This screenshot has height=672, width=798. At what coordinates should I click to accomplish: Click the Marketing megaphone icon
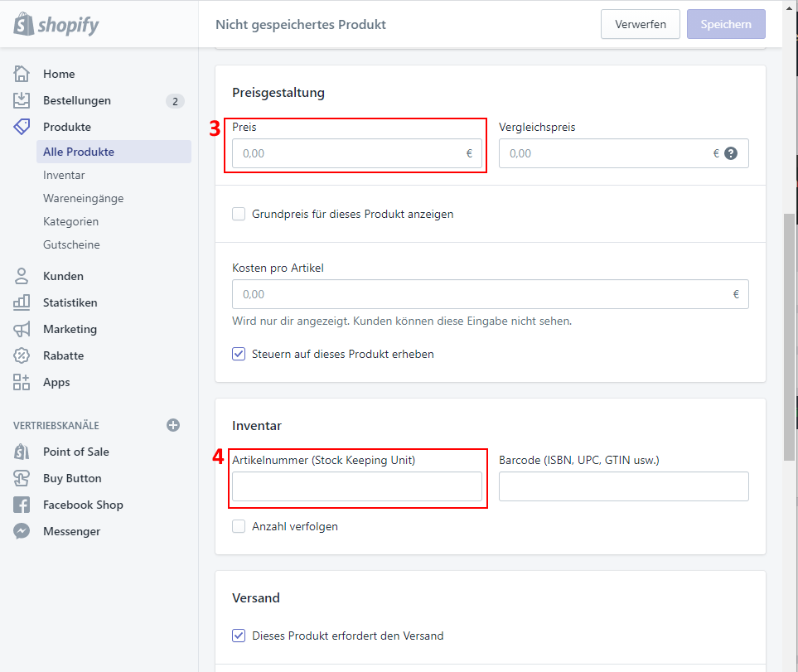pos(22,329)
